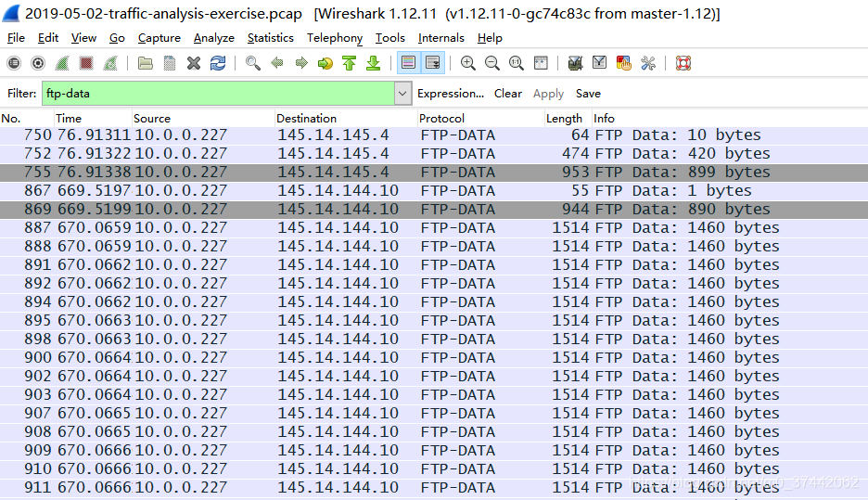Select packet number 900 row
The width and height of the screenshot is (868, 500).
point(434,358)
